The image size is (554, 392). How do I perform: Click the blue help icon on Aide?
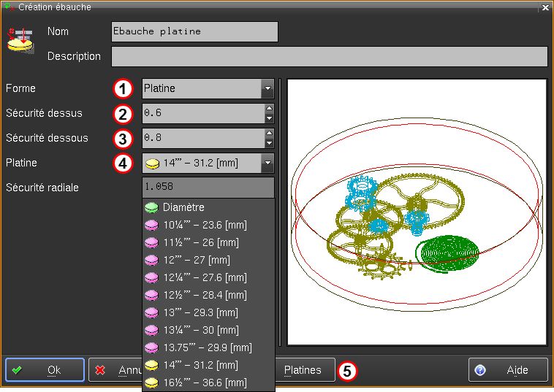point(480,370)
